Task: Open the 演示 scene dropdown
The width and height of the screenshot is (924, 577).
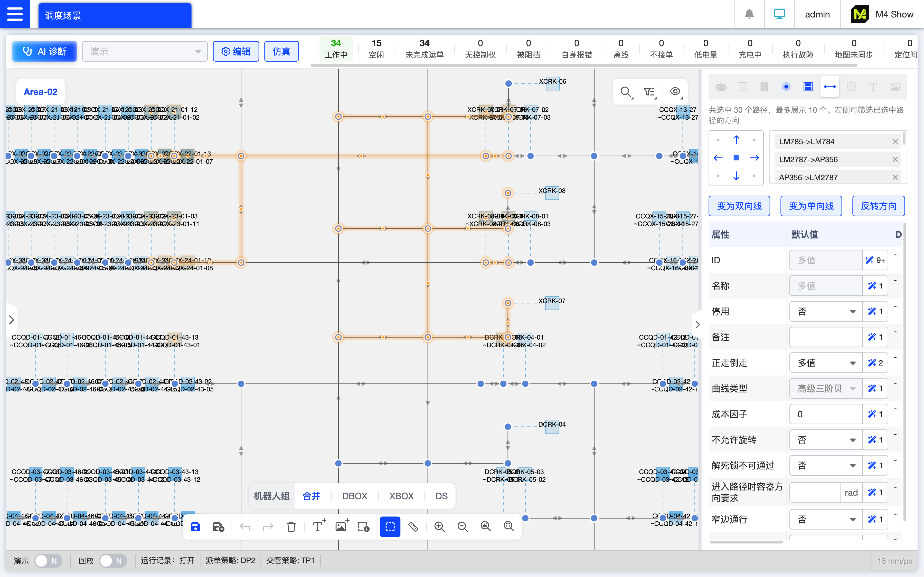Action: [x=145, y=52]
